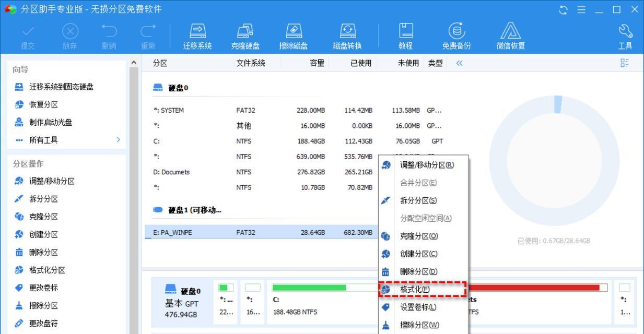
Task: Choose 拆分分区(S) from the context menu
Action: [x=424, y=200]
